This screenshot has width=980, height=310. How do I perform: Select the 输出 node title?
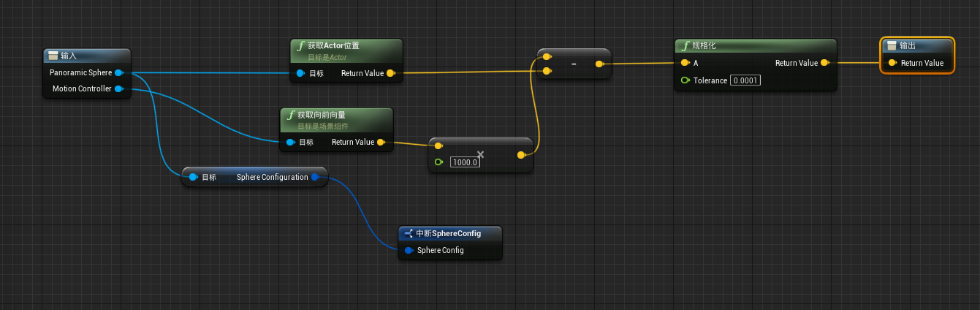pyautogui.click(x=907, y=45)
